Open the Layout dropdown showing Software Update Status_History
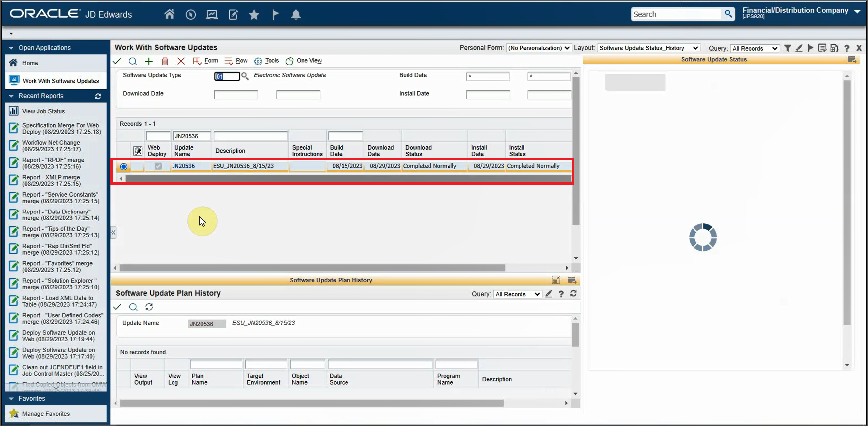868x426 pixels. 649,48
